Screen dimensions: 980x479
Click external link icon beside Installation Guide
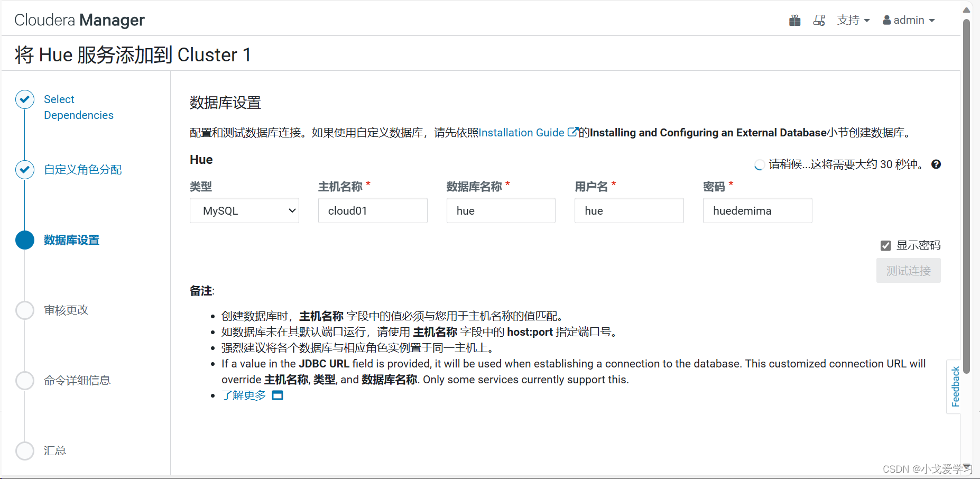point(572,132)
